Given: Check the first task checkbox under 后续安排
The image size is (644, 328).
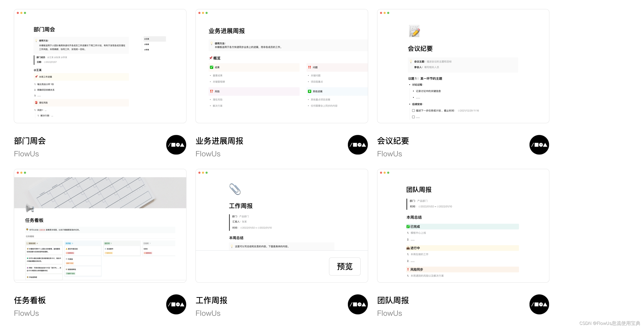Looking at the screenshot, I should click(x=413, y=111).
